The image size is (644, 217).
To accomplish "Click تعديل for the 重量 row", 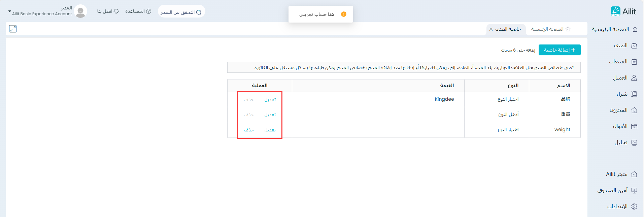I will point(270,115).
